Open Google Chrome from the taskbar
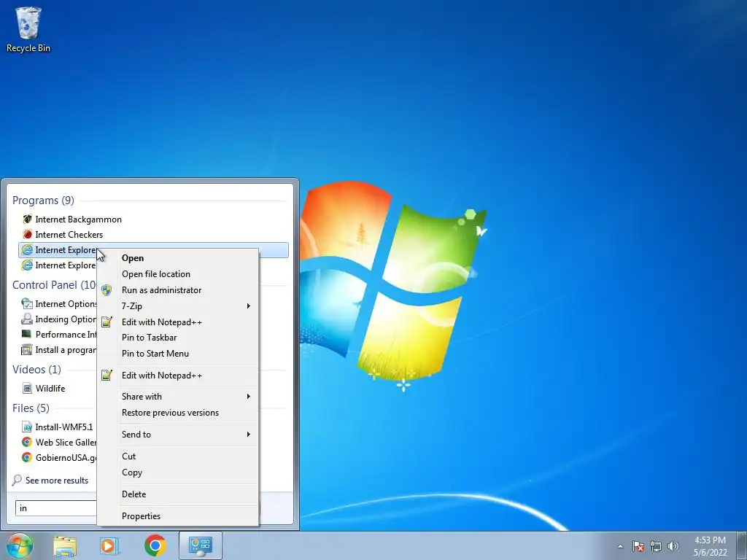This screenshot has width=747, height=560. point(155,545)
